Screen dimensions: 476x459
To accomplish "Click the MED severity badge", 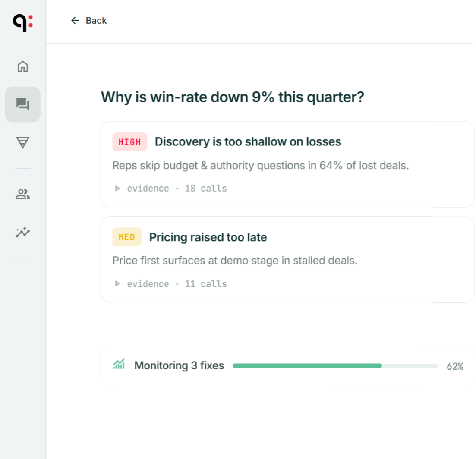I will point(127,237).
